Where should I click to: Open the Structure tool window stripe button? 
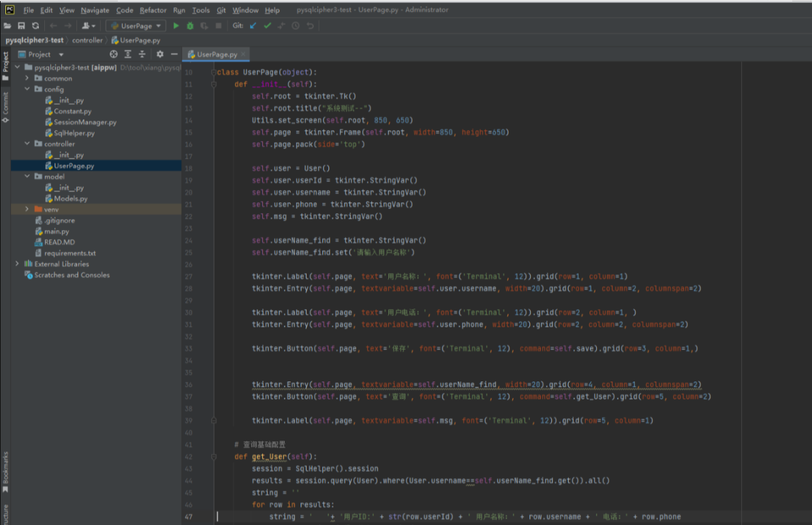5,515
